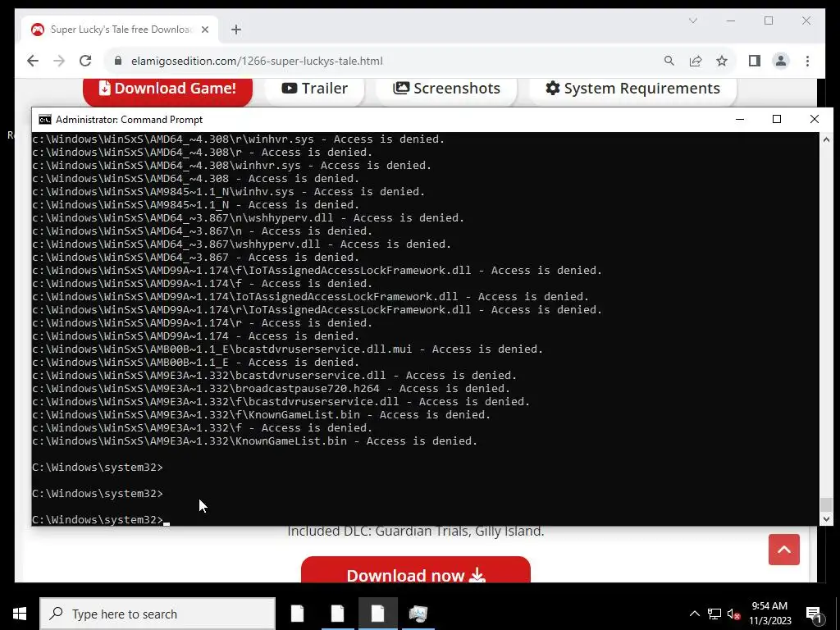The image size is (840, 630).
Task: Maximize the Command Prompt window
Action: tap(777, 119)
